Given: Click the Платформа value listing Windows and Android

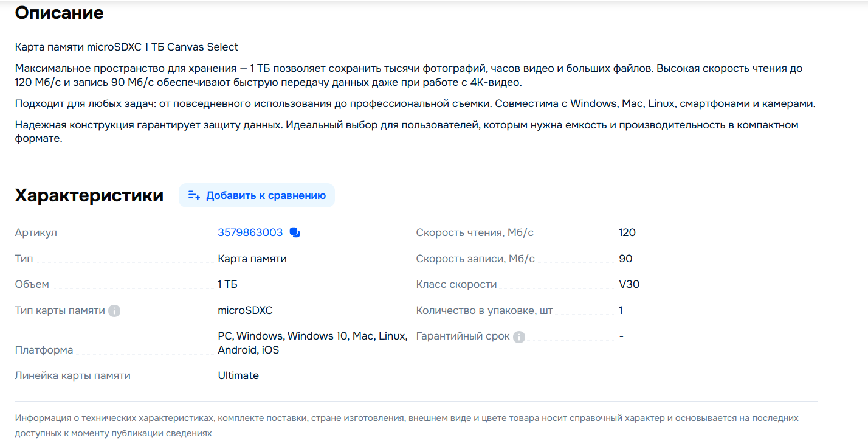Looking at the screenshot, I should 312,343.
